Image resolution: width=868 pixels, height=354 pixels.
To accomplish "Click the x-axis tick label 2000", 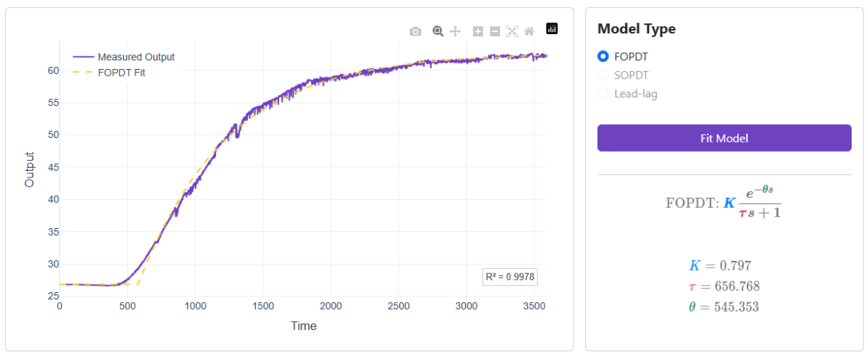I will [x=331, y=306].
